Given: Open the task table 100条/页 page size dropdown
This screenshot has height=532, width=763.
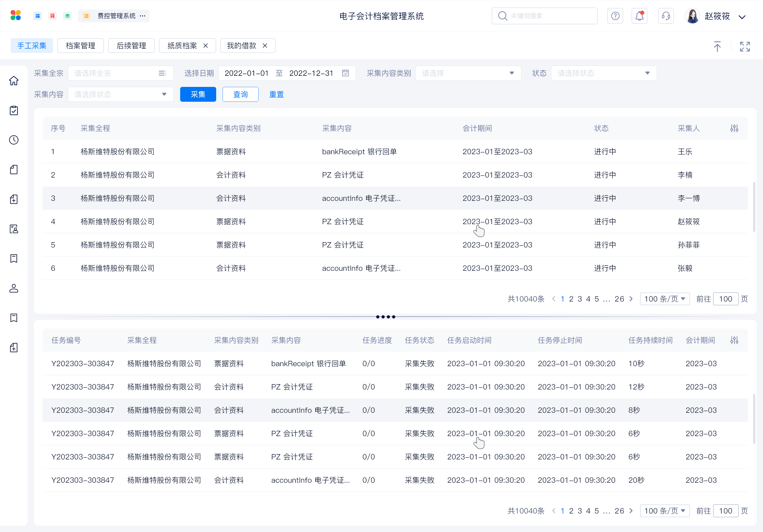Looking at the screenshot, I should coord(665,511).
